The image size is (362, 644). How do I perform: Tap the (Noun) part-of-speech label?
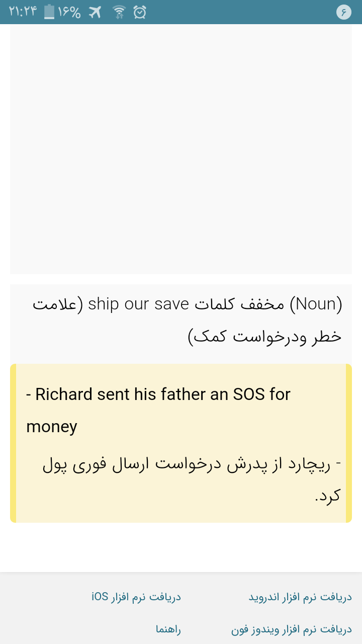click(x=316, y=304)
